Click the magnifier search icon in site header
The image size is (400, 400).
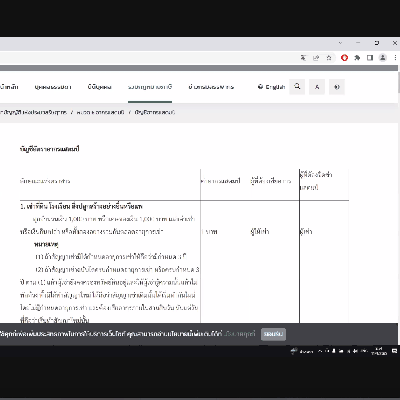297,87
